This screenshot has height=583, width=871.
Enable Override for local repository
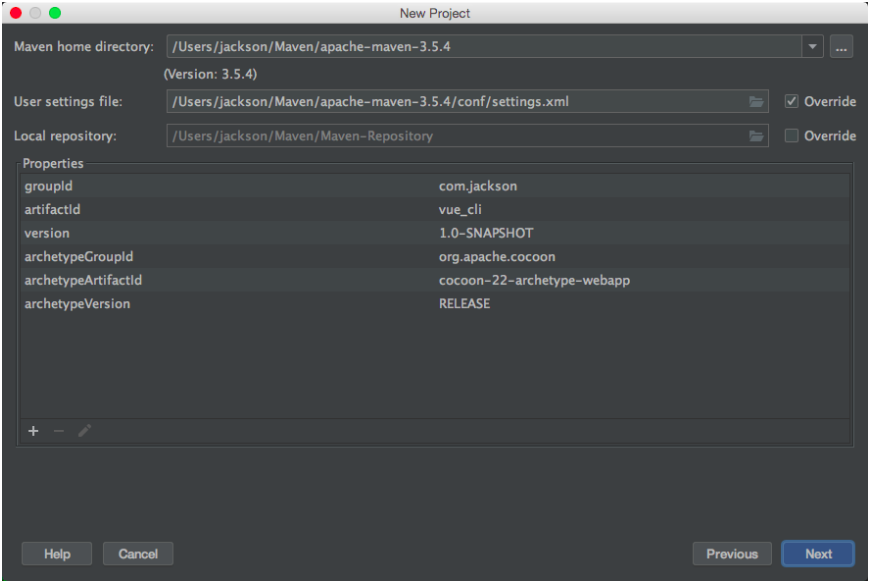tap(791, 135)
